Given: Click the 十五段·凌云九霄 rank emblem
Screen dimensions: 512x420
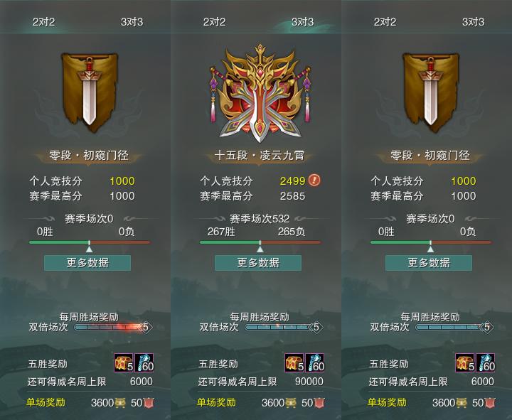Looking at the screenshot, I should click(x=260, y=93).
